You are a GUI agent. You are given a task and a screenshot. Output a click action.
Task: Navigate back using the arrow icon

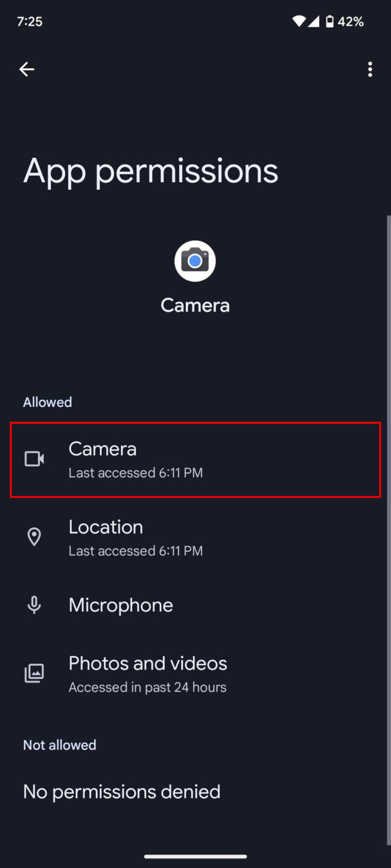coord(27,69)
